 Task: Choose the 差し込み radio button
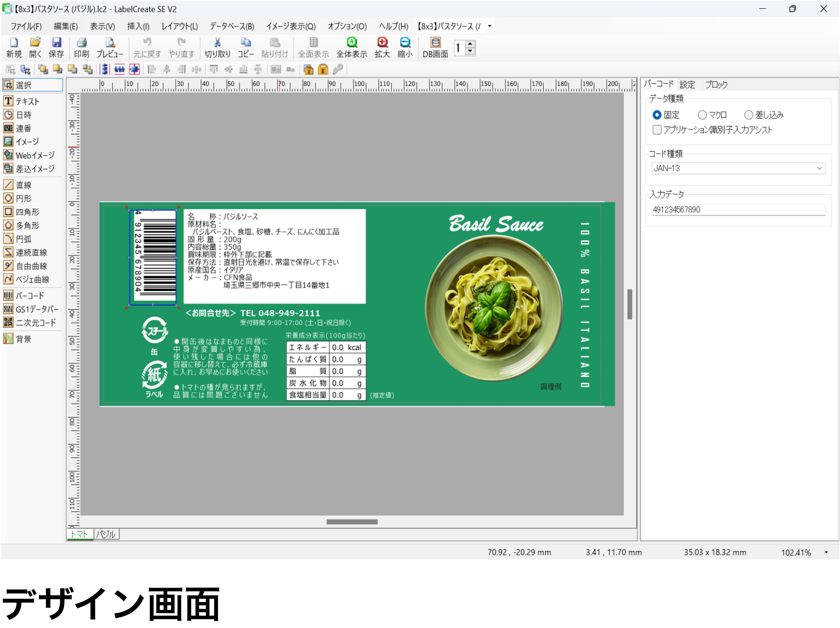[x=749, y=115]
